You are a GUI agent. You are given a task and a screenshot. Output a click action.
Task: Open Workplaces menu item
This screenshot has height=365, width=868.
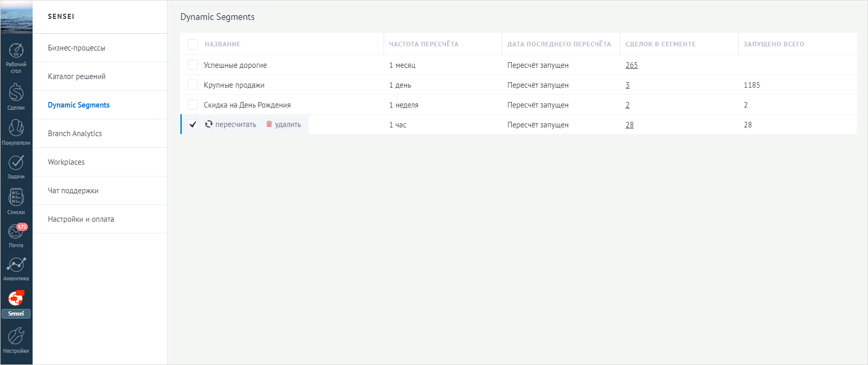click(x=100, y=162)
